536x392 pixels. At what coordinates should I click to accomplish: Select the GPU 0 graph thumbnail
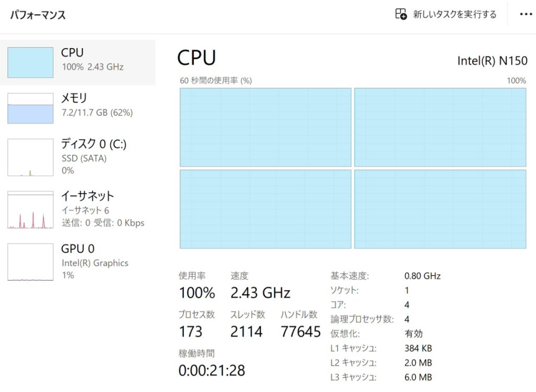30,262
